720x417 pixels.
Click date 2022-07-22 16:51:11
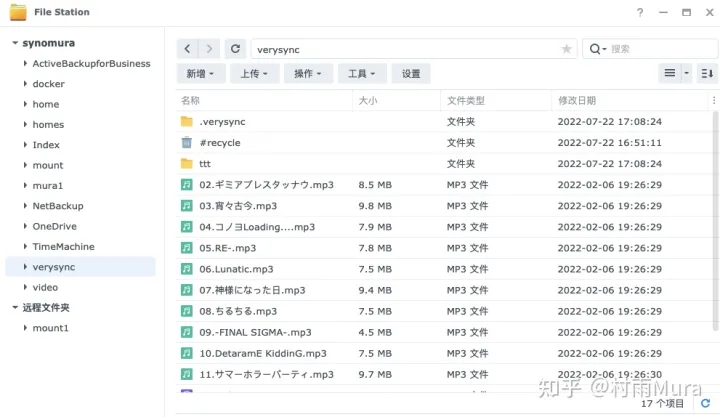point(609,142)
